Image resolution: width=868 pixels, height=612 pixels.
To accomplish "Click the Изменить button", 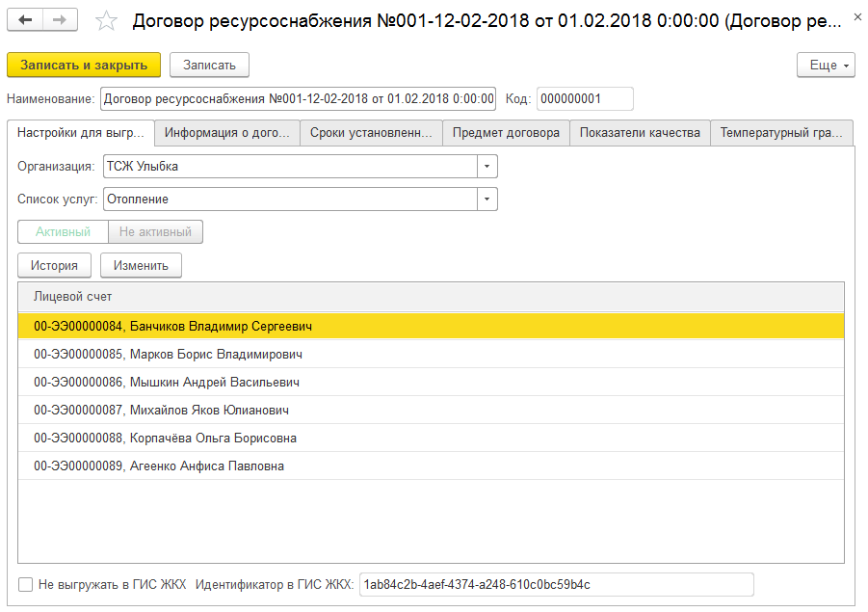I will point(141,266).
